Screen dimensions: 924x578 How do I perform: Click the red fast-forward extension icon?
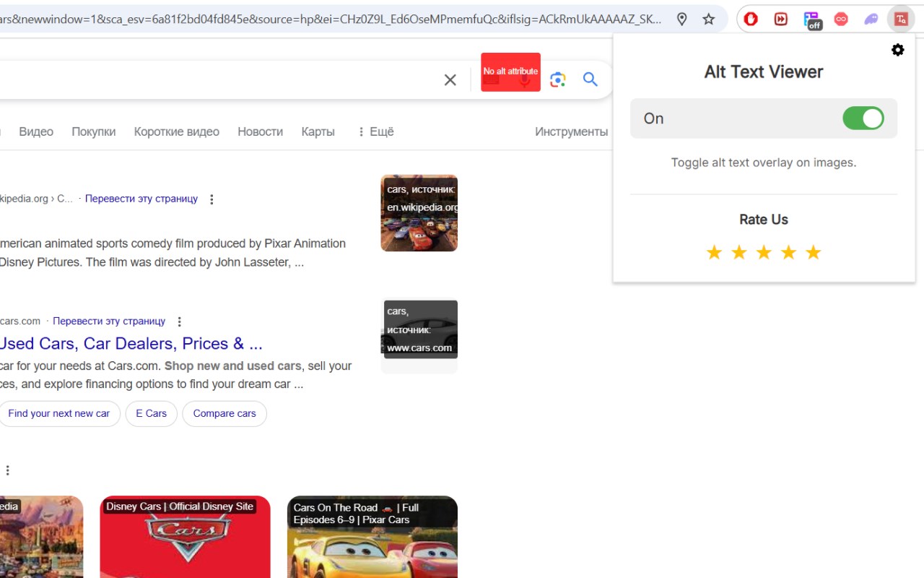pos(781,20)
